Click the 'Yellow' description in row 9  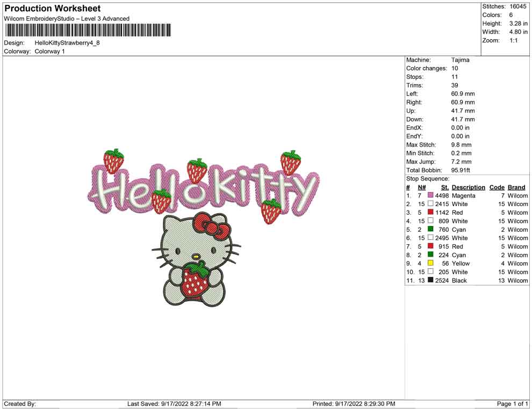(461, 264)
